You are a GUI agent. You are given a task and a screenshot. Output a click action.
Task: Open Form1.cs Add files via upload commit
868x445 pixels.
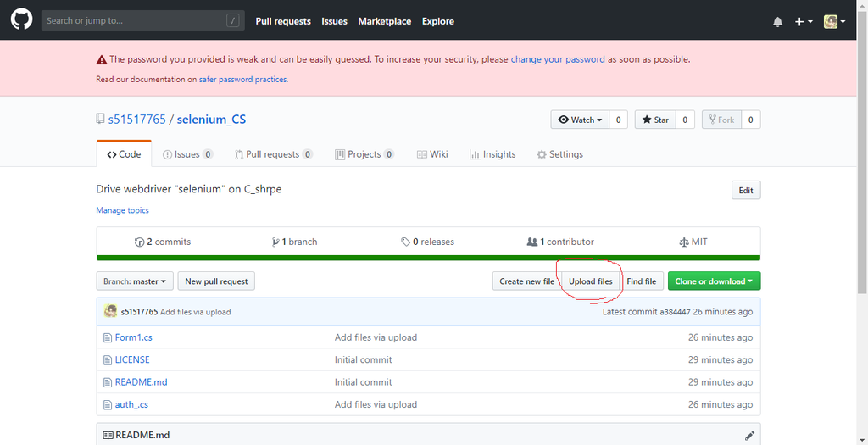[x=376, y=337]
